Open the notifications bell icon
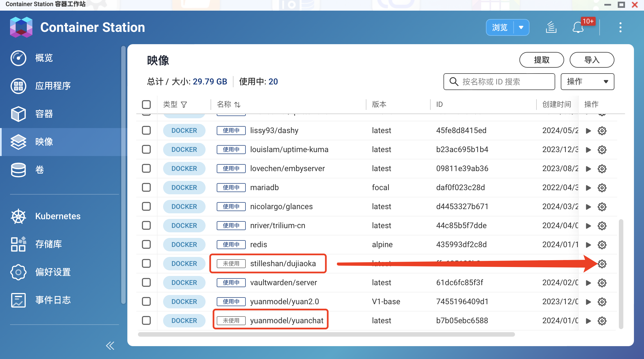The width and height of the screenshot is (644, 359). [x=578, y=27]
